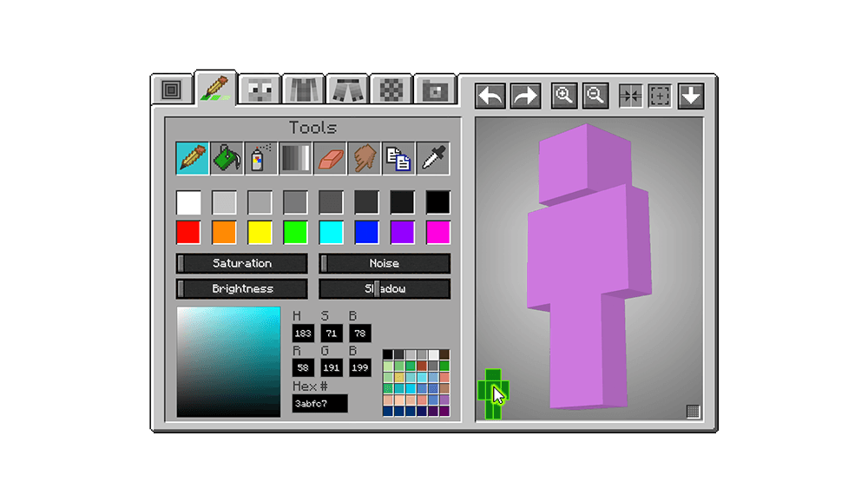The width and height of the screenshot is (868, 489).
Task: Click the download arrow button
Action: click(x=691, y=96)
